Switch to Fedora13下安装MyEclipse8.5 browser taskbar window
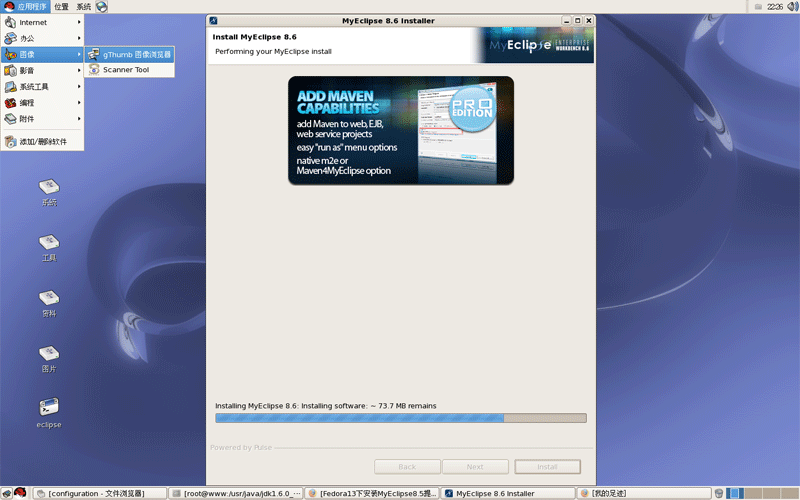Image resolution: width=800 pixels, height=500 pixels. click(x=372, y=493)
